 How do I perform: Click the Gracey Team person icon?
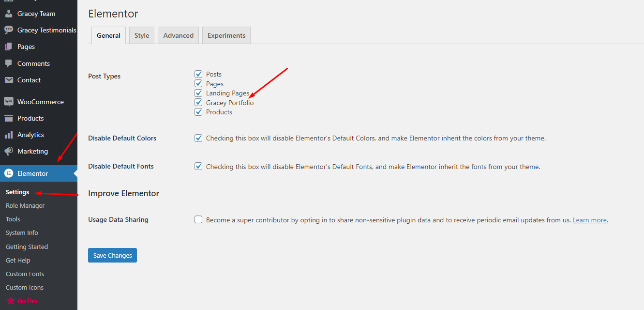(x=9, y=14)
